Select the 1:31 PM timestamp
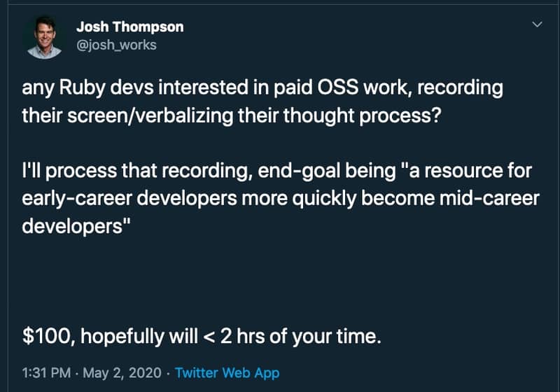 [x=46, y=373]
